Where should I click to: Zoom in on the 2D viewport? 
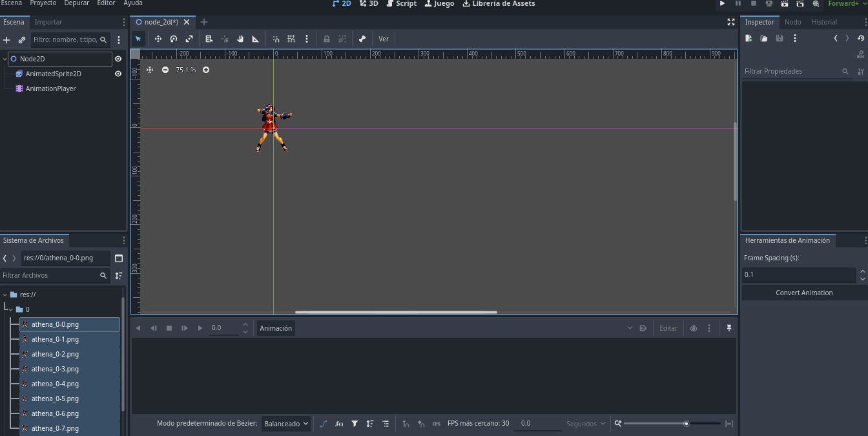[x=206, y=70]
